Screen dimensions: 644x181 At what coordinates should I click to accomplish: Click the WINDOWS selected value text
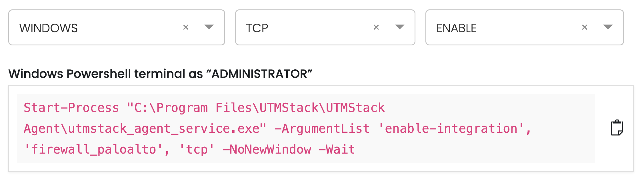(49, 28)
